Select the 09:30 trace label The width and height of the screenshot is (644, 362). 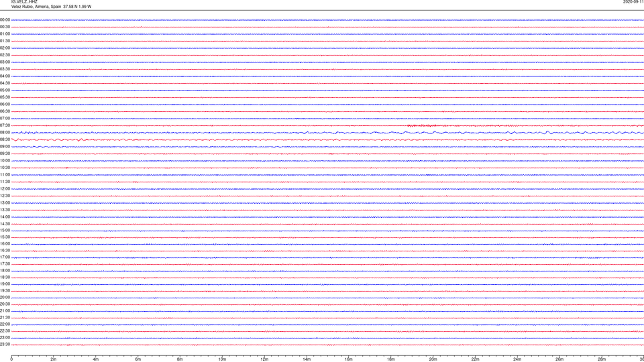[x=5, y=154]
